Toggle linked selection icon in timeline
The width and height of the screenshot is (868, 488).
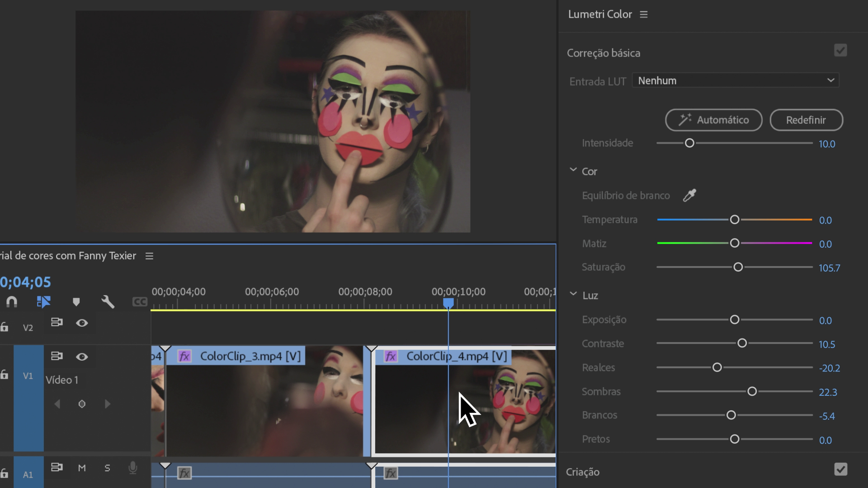(x=43, y=301)
